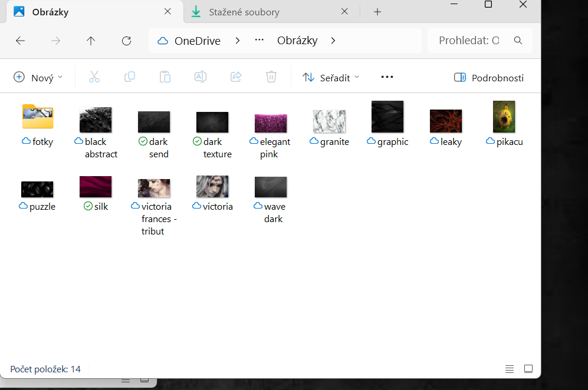588x390 pixels.
Task: Show hidden path folders via ellipsis
Action: [259, 39]
